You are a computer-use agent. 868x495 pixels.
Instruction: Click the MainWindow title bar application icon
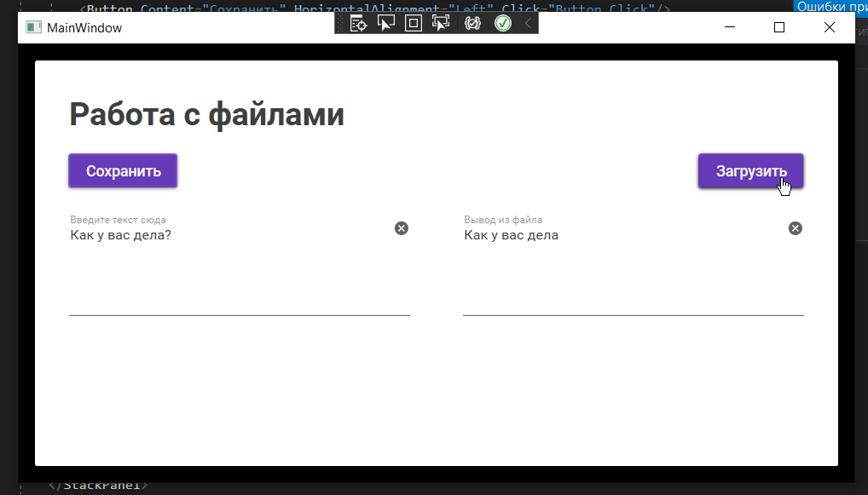[x=33, y=27]
